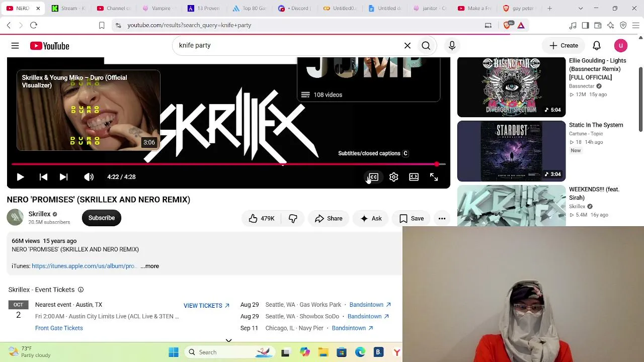Open the account avatar menu
The image size is (644, 362).
pos(621,46)
